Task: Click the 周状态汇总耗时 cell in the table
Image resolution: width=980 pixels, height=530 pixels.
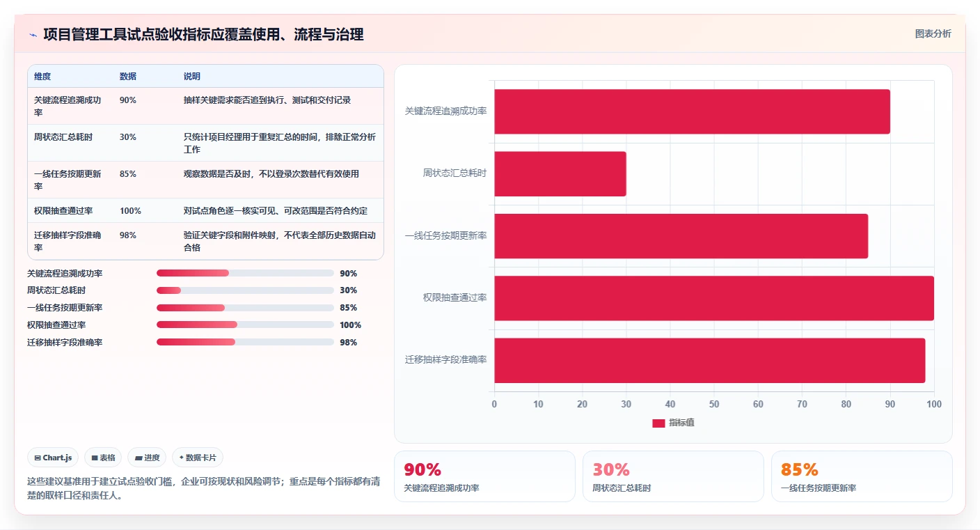Action: click(63, 137)
